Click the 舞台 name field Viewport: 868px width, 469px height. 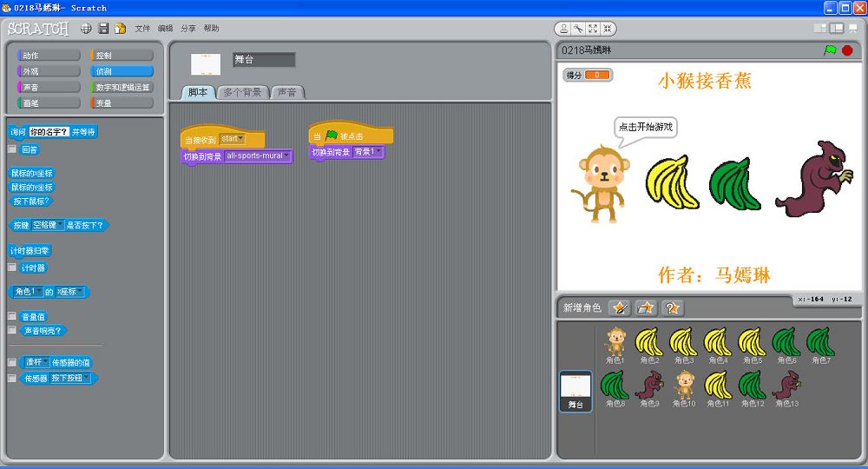[264, 60]
